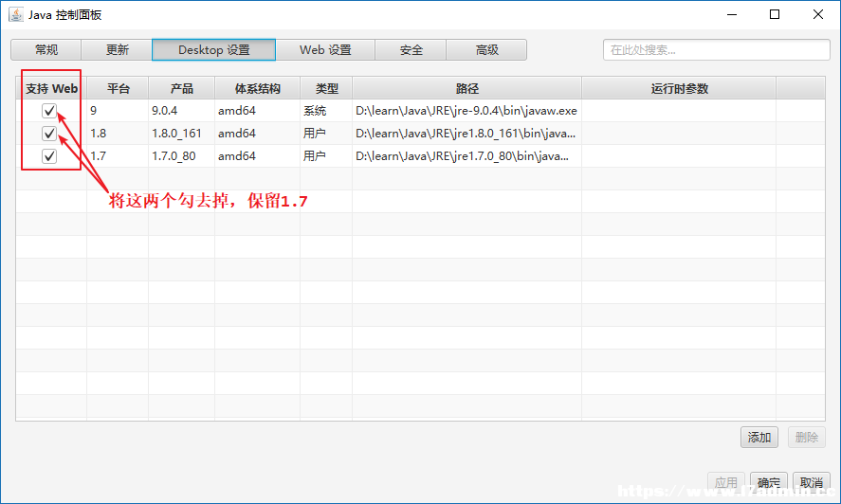The height and width of the screenshot is (504, 841).
Task: Click the 添加 button
Action: 759,438
